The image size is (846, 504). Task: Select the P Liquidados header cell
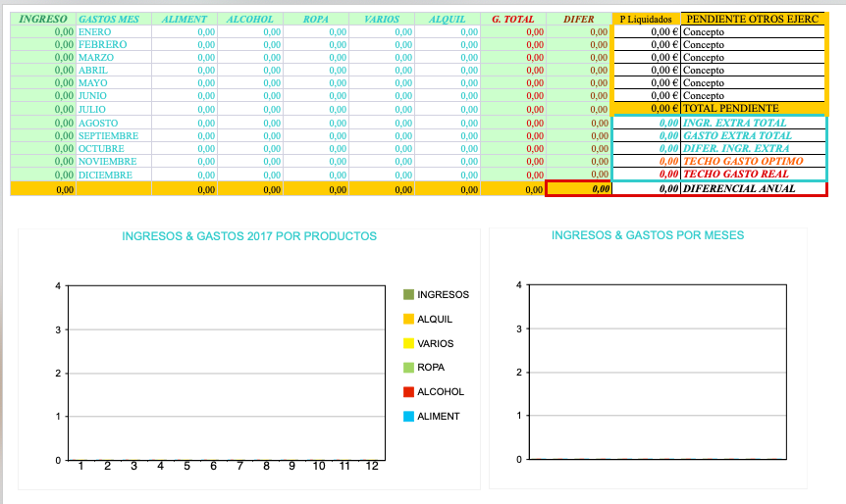coord(646,19)
